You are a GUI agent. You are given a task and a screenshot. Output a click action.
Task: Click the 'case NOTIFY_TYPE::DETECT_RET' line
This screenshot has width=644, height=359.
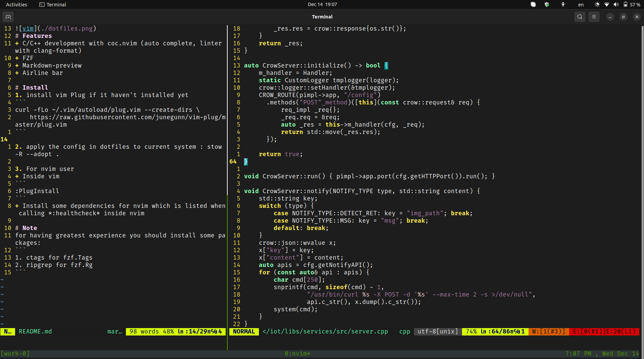coord(373,213)
